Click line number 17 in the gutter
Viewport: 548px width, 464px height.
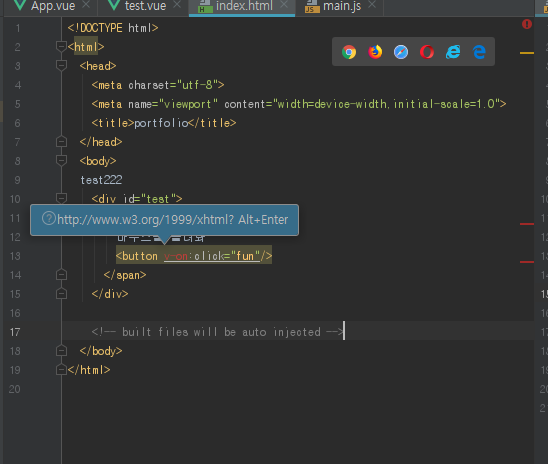(x=15, y=332)
